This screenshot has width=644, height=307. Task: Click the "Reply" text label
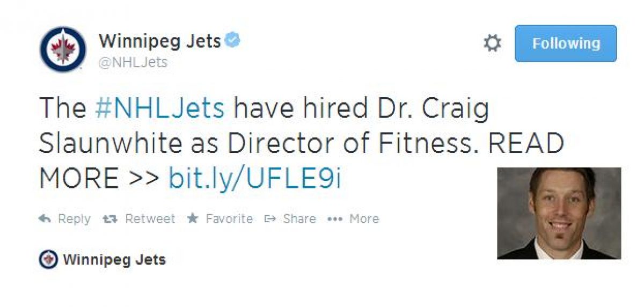click(74, 219)
